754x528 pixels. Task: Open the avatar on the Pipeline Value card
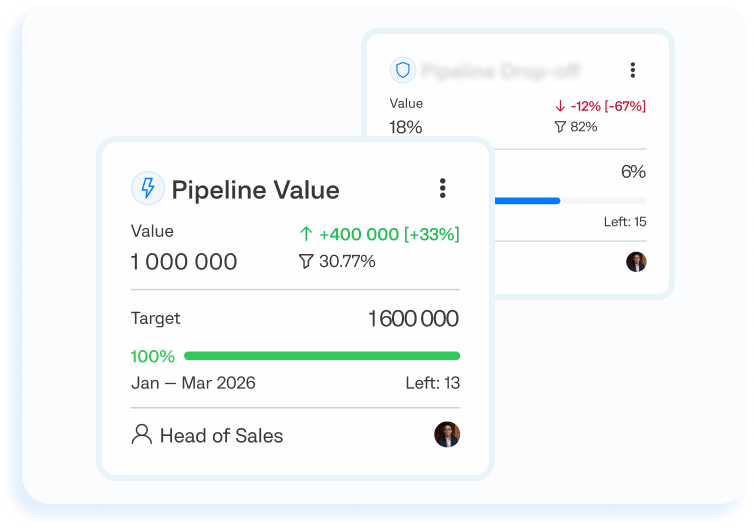447,434
